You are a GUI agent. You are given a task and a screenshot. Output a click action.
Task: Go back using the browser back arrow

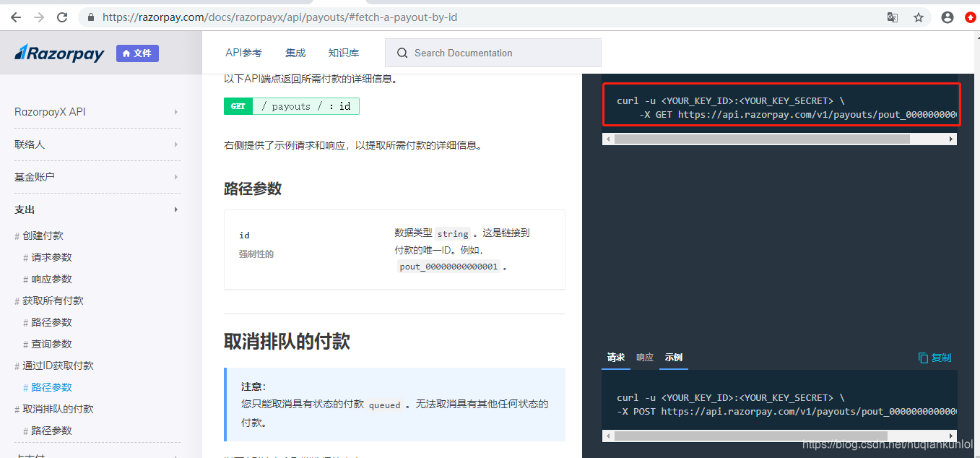coord(16,17)
